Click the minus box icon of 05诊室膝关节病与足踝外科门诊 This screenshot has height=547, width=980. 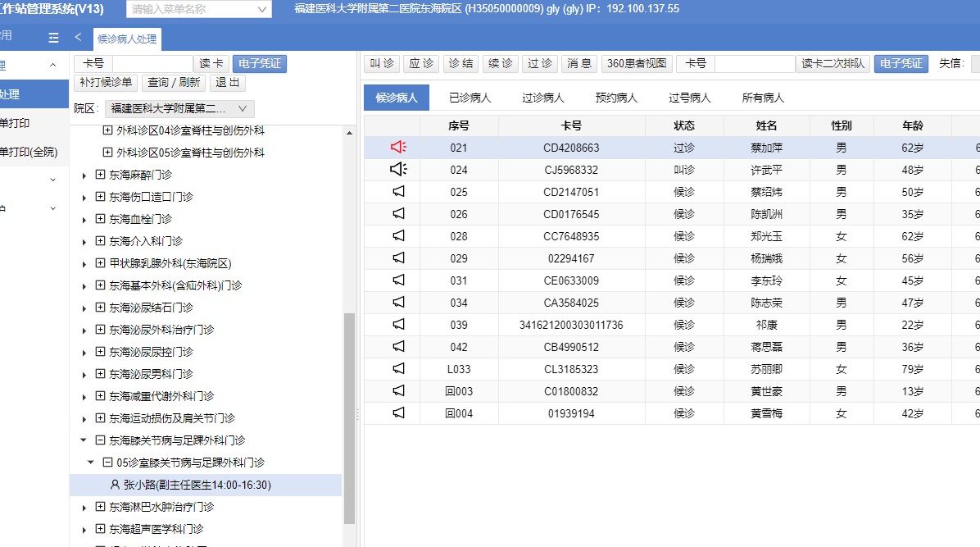pos(107,463)
